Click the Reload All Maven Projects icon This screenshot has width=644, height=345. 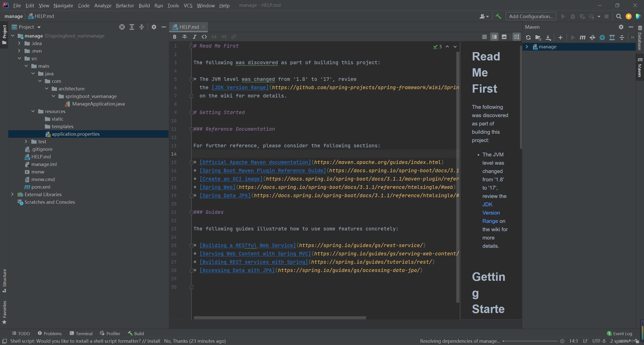528,38
